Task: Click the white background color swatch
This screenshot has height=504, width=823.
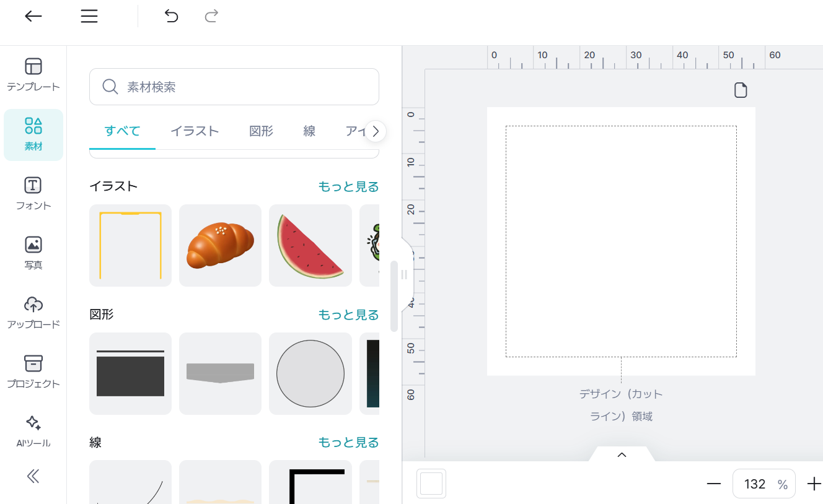Action: (x=431, y=484)
